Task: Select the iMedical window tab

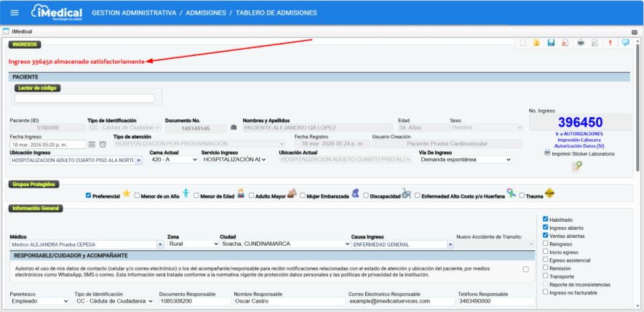Action: pyautogui.click(x=22, y=31)
